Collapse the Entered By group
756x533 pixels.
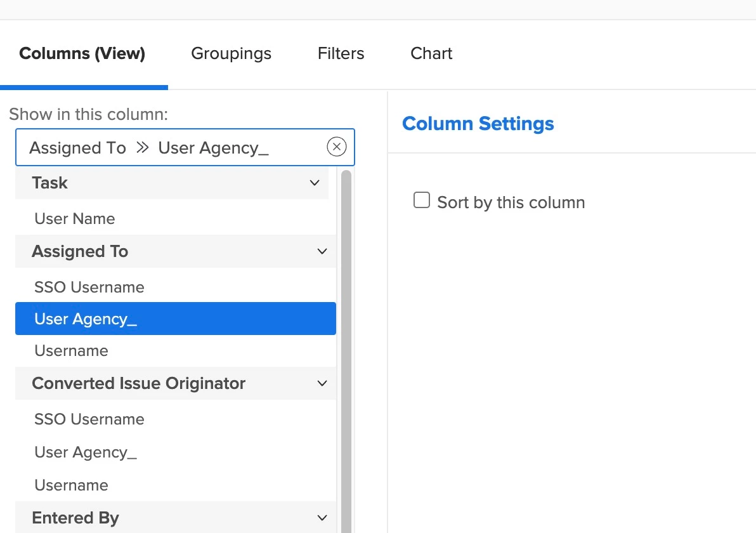(x=322, y=518)
